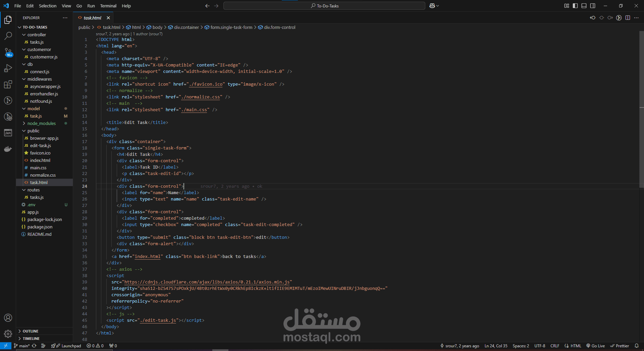
Task: Split the editor to the right
Action: click(628, 18)
